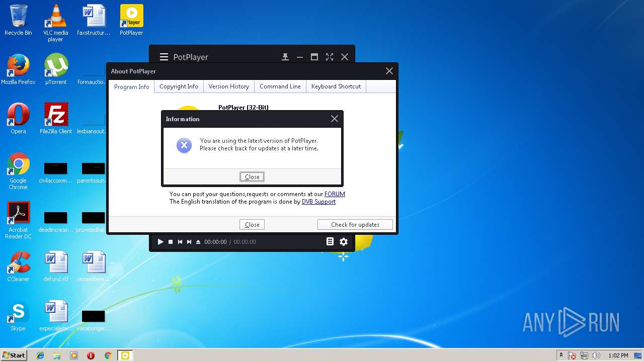The height and width of the screenshot is (362, 644).
Task: Click the network icon in system tray
Action: click(585, 355)
